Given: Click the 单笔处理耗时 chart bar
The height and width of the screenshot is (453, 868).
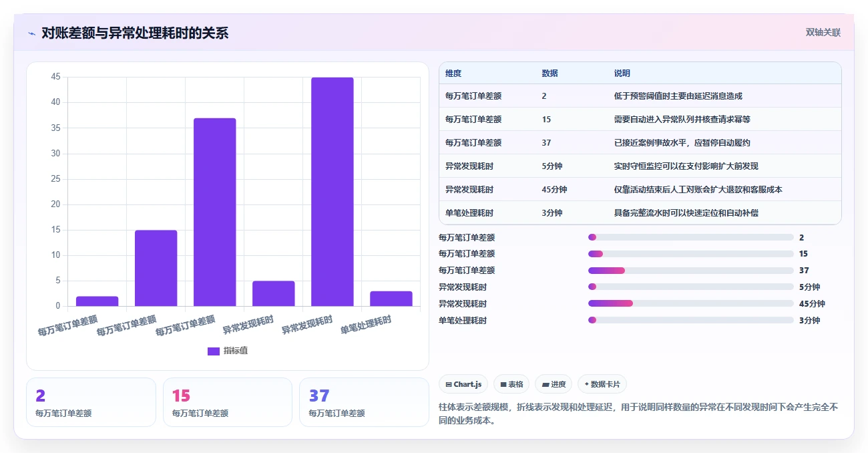Looking at the screenshot, I should (391, 299).
